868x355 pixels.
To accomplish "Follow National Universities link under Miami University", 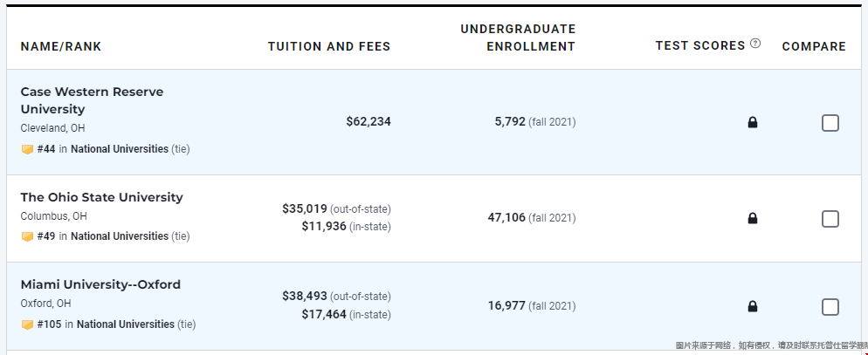I will tap(126, 324).
